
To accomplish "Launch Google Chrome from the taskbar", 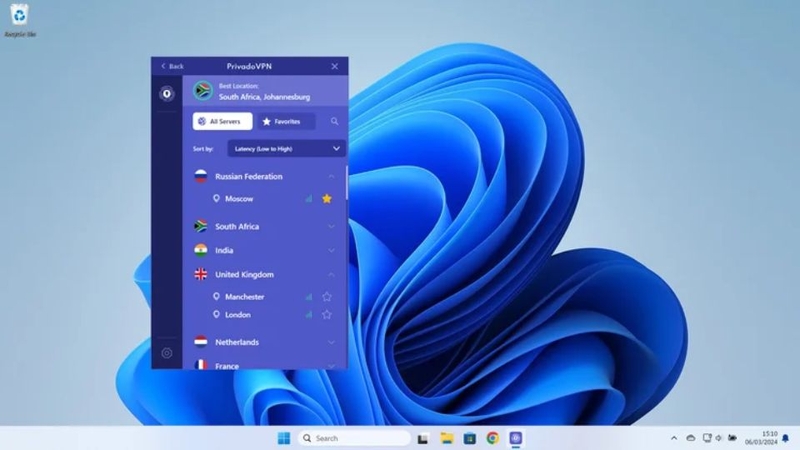I will coord(492,438).
